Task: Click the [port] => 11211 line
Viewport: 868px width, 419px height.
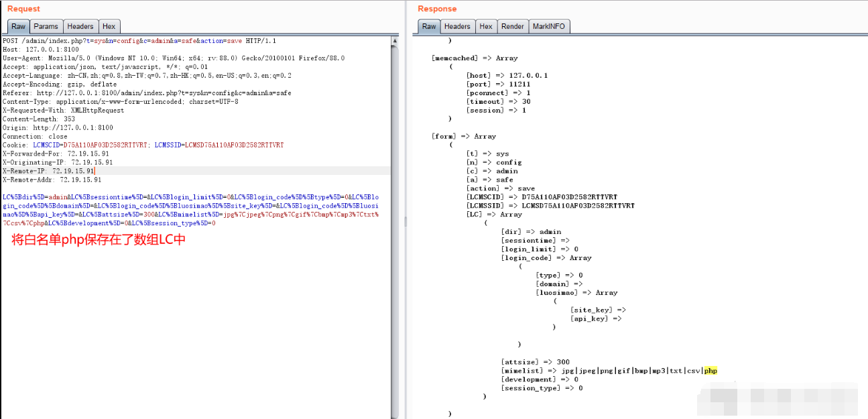Action: (x=498, y=84)
